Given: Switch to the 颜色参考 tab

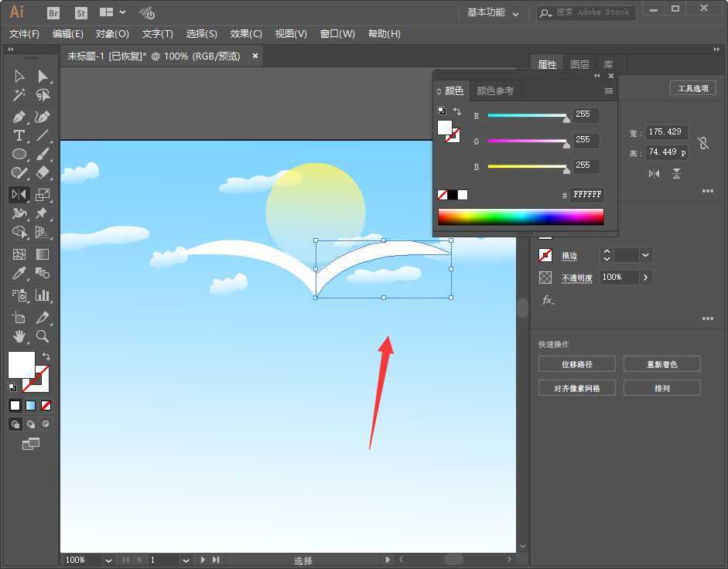Looking at the screenshot, I should point(495,90).
